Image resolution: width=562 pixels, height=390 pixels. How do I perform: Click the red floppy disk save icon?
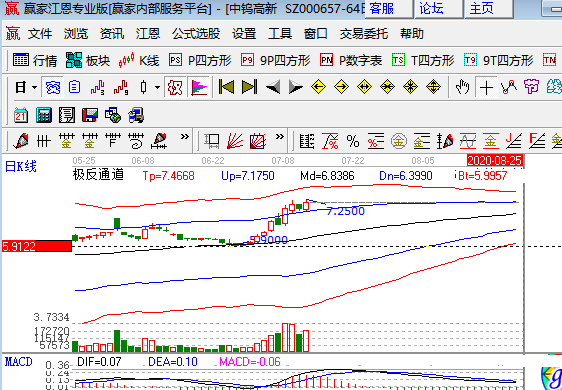[x=90, y=115]
